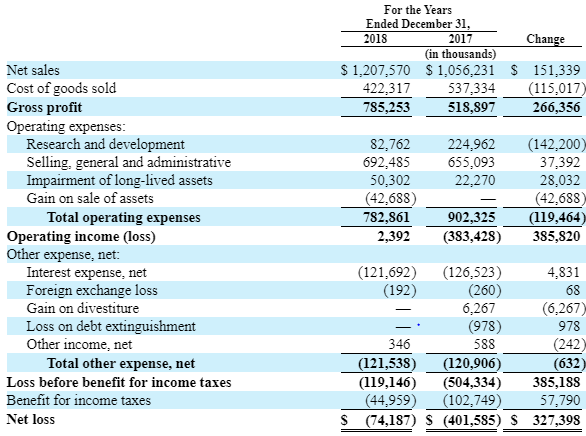Screen dimensions: 586x436
Task: Select the 'Cost of goods sold' label
Action: point(61,89)
